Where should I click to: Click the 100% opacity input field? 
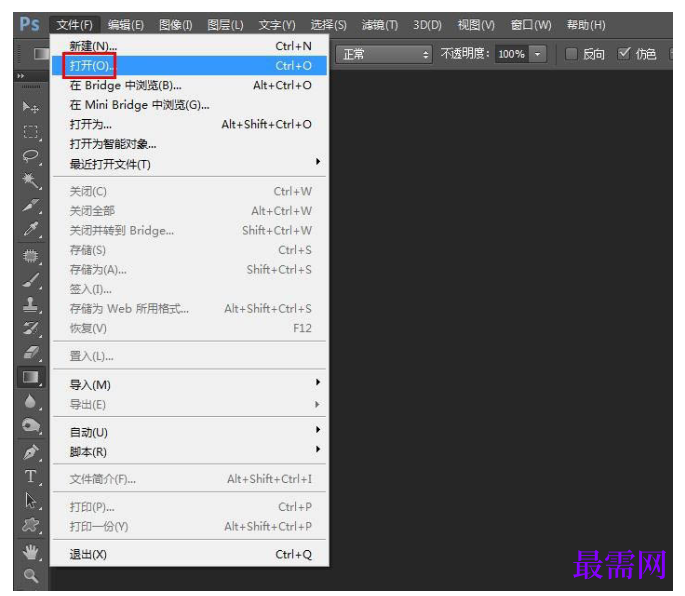512,54
